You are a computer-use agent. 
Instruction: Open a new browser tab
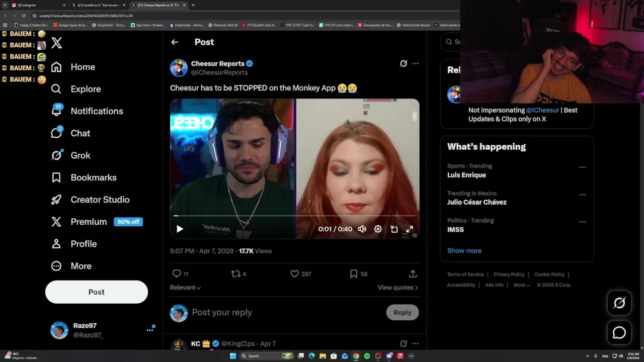pos(193,5)
